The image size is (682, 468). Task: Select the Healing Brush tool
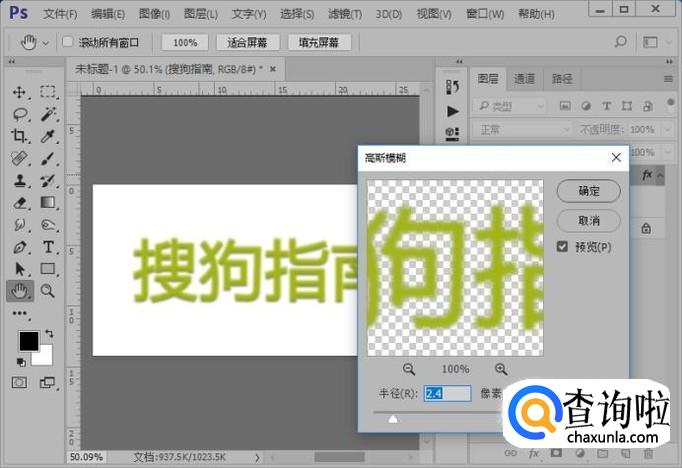pos(19,158)
